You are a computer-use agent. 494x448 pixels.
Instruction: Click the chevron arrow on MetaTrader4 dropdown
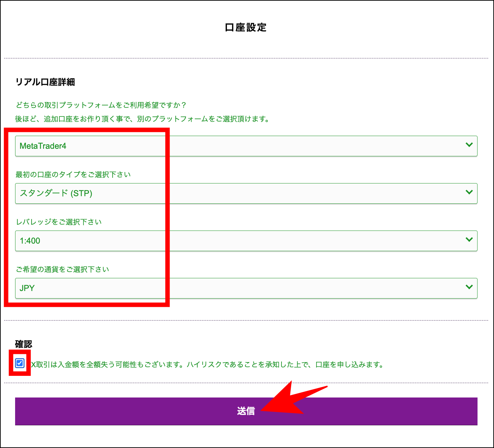pos(469,145)
